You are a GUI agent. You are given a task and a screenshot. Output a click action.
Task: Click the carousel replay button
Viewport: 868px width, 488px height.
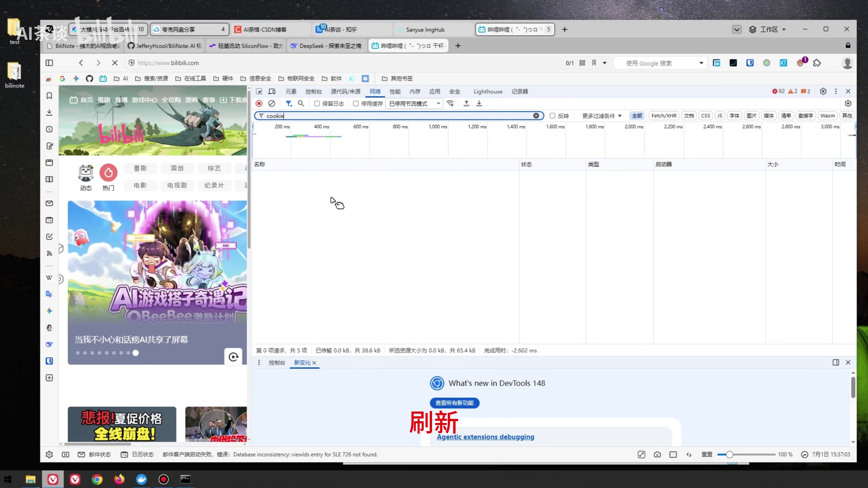(233, 357)
